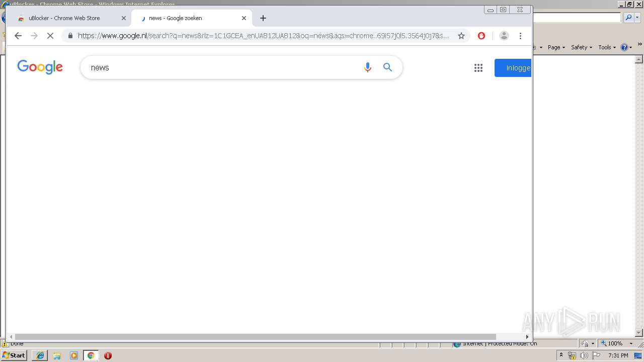The height and width of the screenshot is (362, 644).
Task: Close the news - Google zoeken tab
Action: pyautogui.click(x=244, y=18)
